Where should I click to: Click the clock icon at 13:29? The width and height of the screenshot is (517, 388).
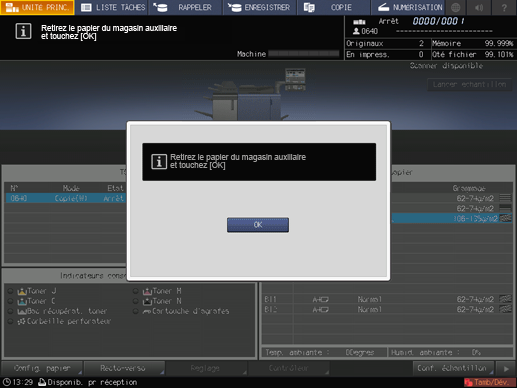pos(6,382)
